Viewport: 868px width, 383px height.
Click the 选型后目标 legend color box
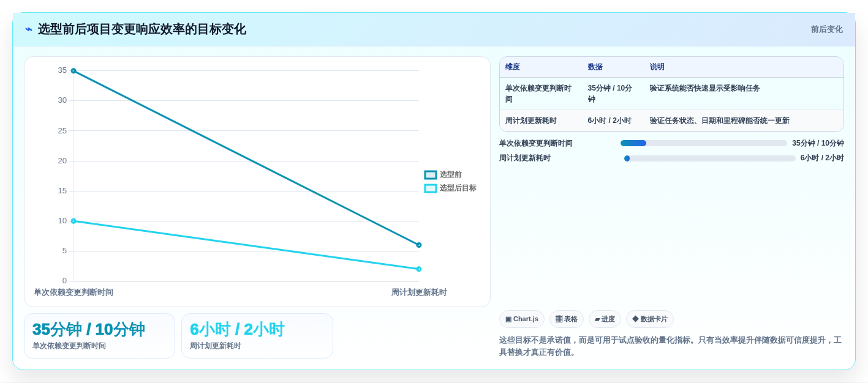pos(431,188)
